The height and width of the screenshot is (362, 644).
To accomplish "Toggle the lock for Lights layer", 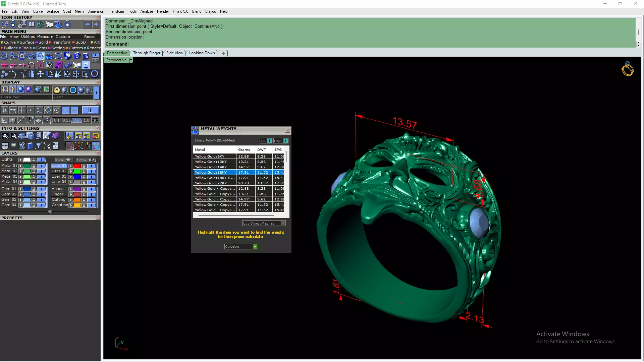I will click(x=34, y=160).
